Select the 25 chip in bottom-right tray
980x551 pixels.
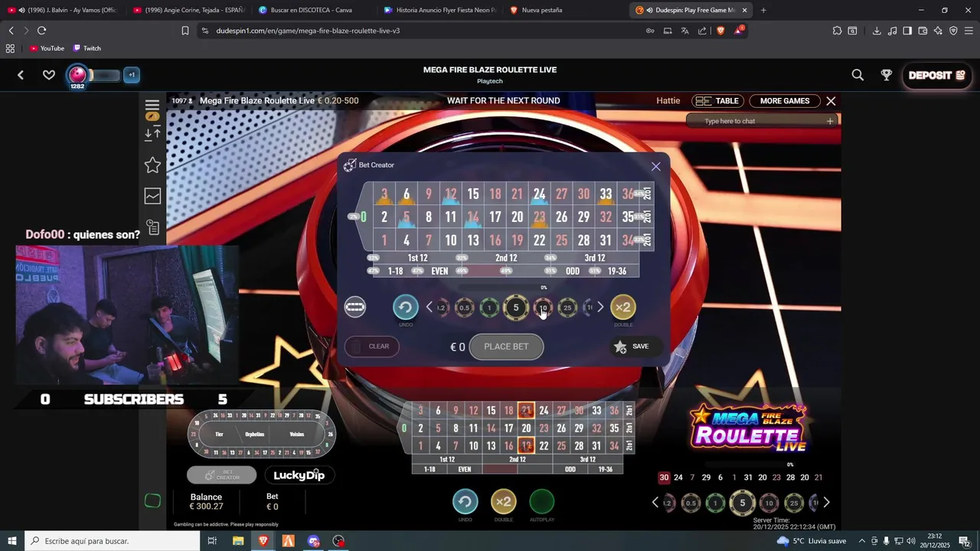pyautogui.click(x=794, y=503)
